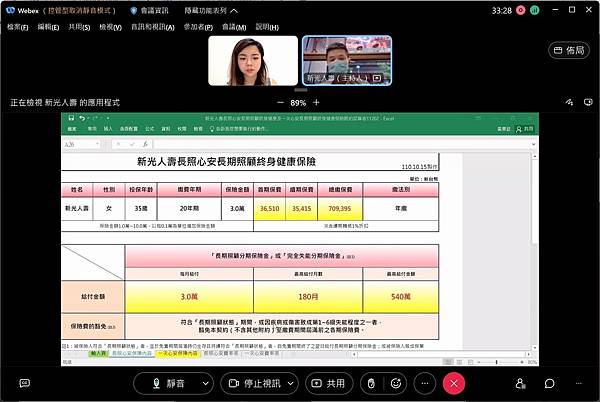Click the Excel name box A26

pos(82,144)
